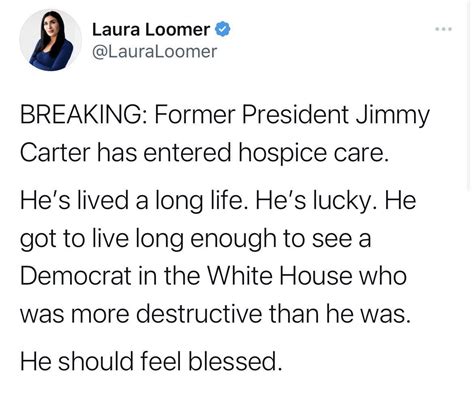Click the phrase He's lived a long life

(x=132, y=202)
